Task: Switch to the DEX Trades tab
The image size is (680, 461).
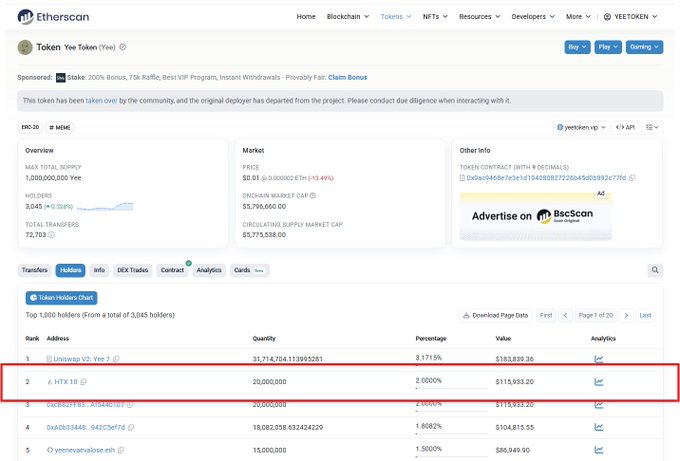Action: tap(132, 270)
